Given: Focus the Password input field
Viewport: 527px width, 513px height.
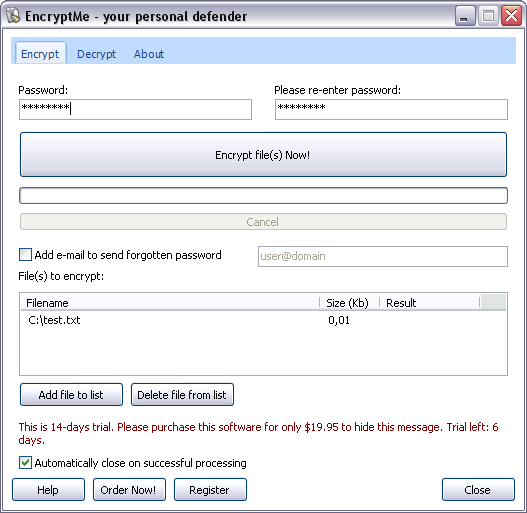Looking at the screenshot, I should pyautogui.click(x=135, y=109).
